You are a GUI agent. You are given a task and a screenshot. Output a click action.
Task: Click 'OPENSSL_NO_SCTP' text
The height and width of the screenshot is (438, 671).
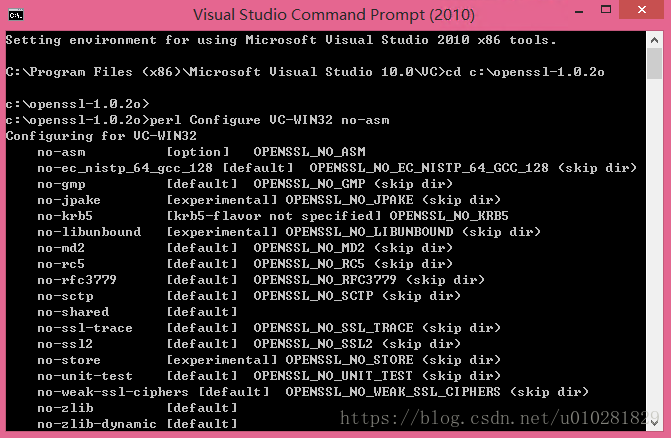313,296
